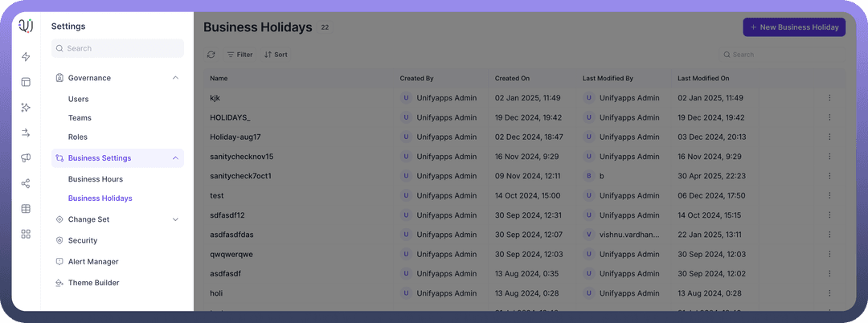Click the sparkle AI icon in left rail
868x323 pixels.
(26, 108)
